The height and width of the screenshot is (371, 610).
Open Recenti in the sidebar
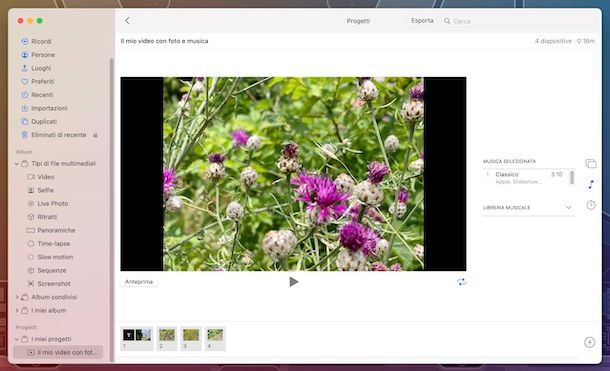click(37, 95)
